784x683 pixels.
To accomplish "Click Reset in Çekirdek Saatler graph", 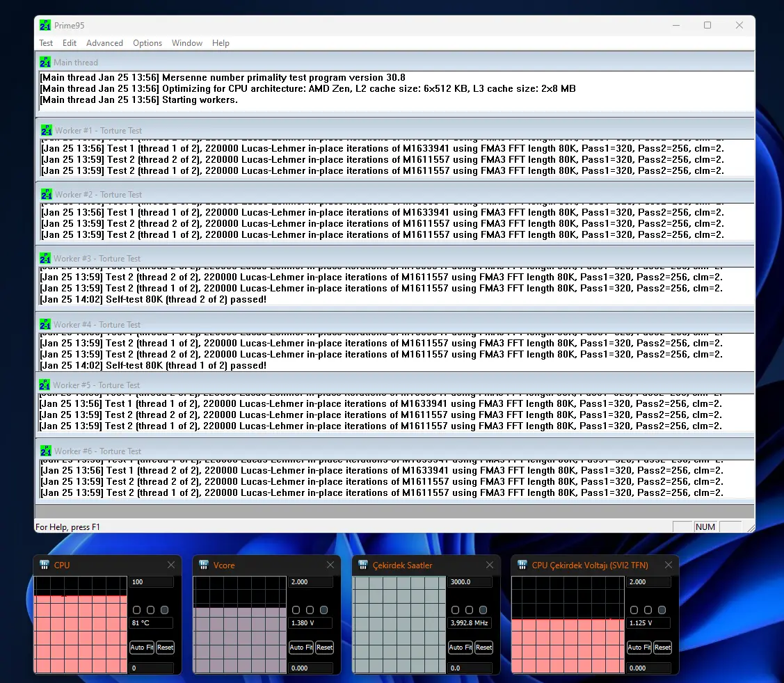I will click(483, 647).
